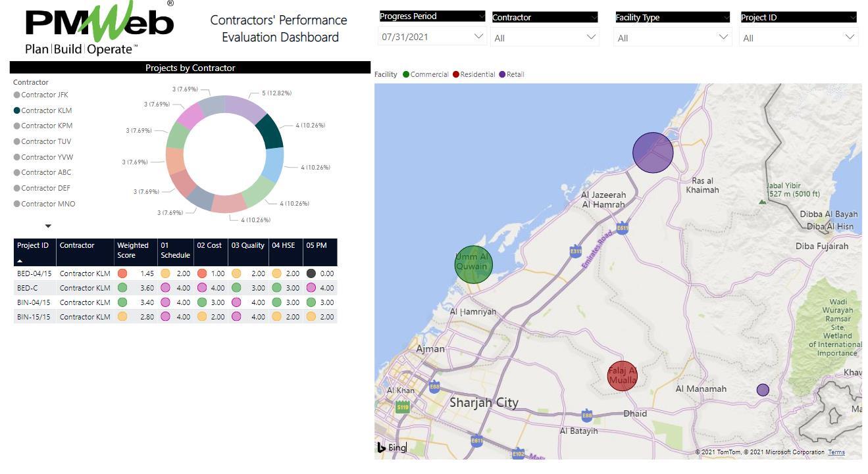This screenshot has height=474, width=868.
Task: Open the map Terms link
Action: coord(836,452)
